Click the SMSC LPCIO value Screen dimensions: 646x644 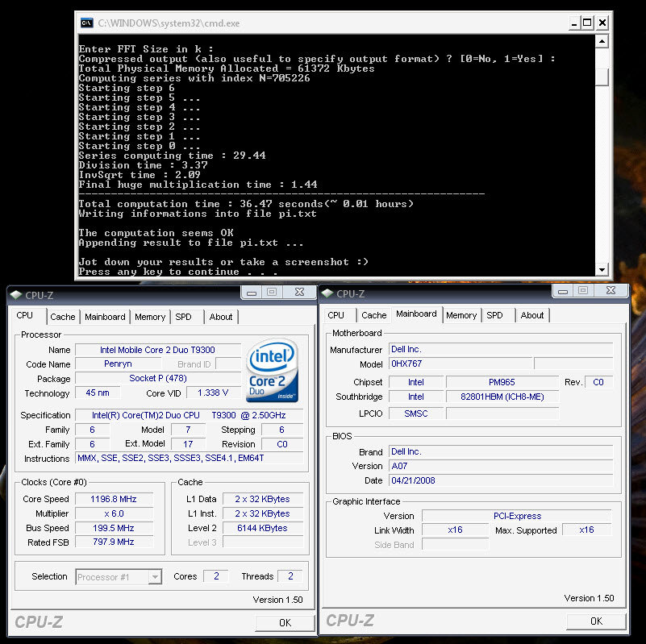(x=416, y=413)
